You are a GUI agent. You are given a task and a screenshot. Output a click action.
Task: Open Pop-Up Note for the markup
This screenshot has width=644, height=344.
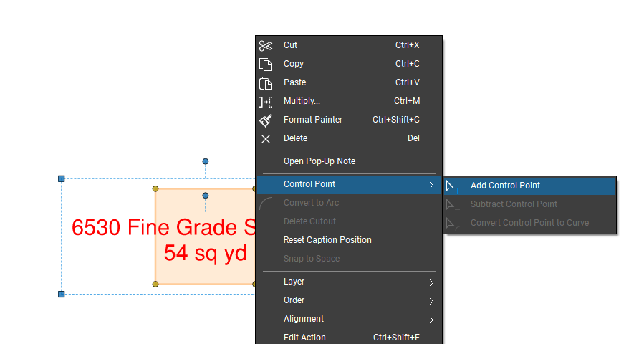(x=349, y=161)
